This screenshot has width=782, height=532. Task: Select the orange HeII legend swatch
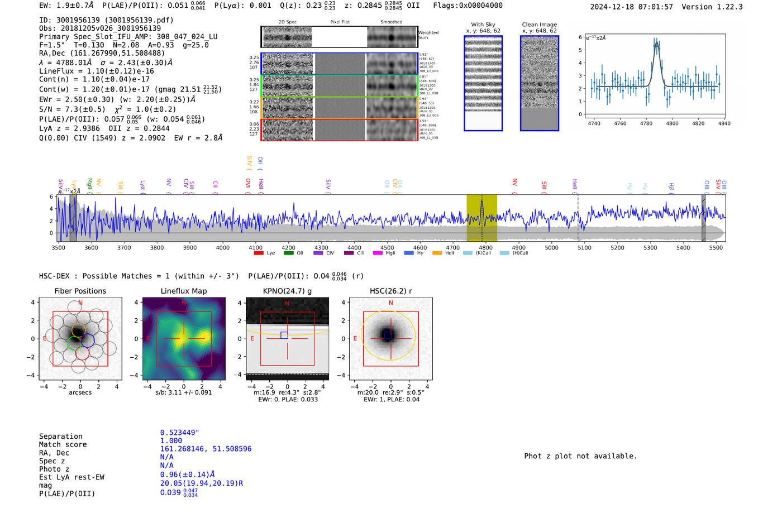point(437,253)
